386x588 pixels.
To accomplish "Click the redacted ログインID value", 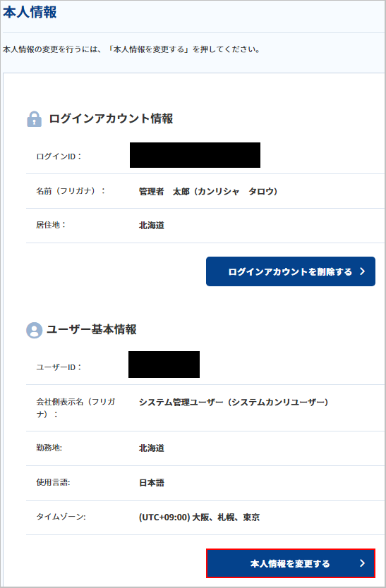I will click(x=195, y=155).
